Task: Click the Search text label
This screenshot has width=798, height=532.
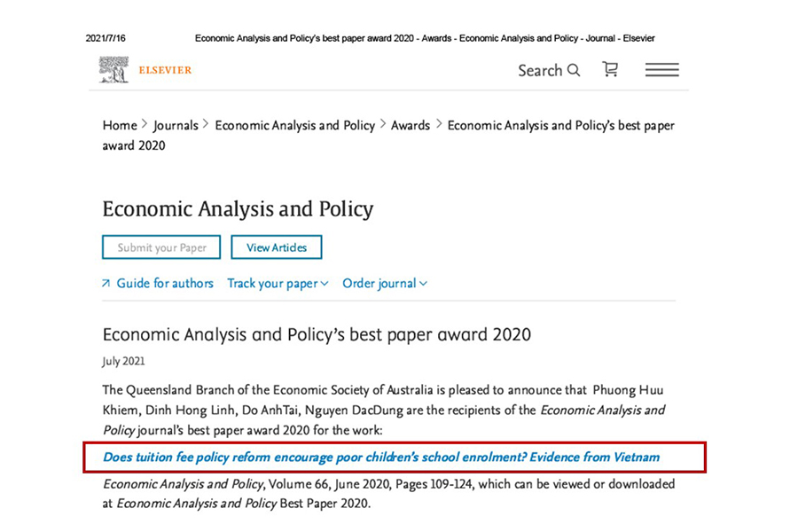Action: click(x=540, y=70)
